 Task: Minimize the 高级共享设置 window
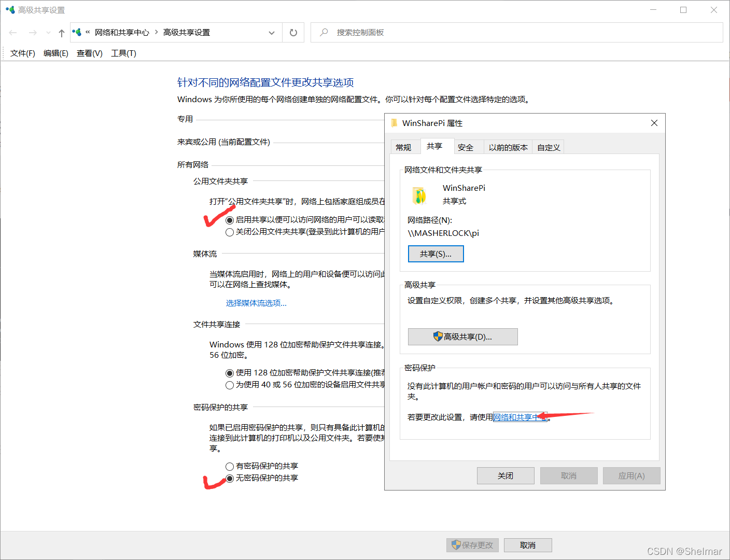point(653,10)
